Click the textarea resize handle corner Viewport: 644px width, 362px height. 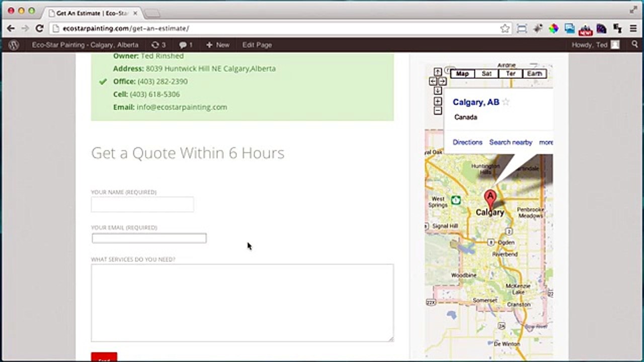click(x=390, y=339)
